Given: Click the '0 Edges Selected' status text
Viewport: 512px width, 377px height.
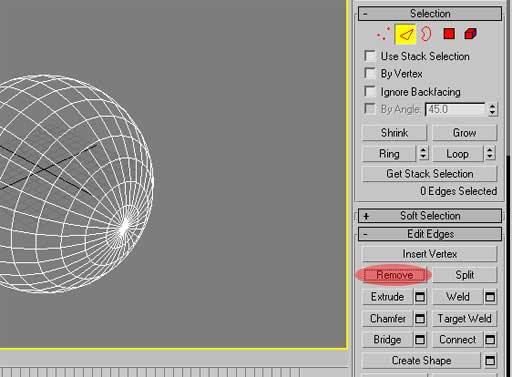Looking at the screenshot, I should click(x=458, y=191).
